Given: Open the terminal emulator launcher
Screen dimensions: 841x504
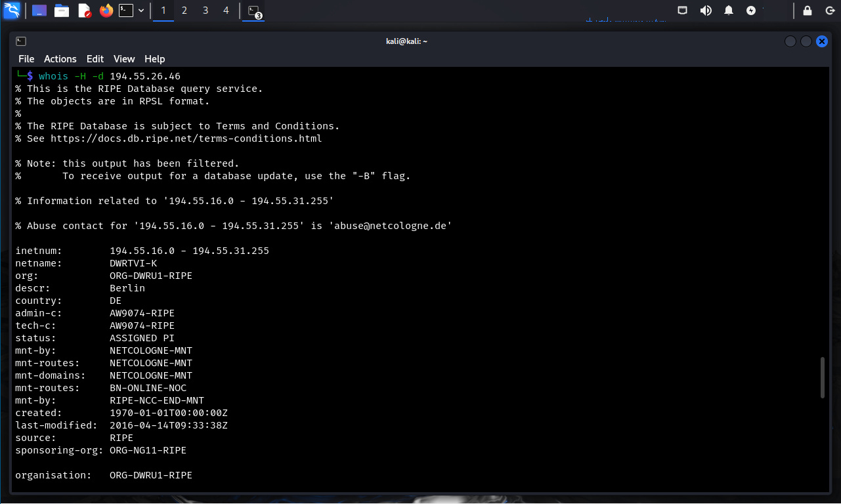Looking at the screenshot, I should [126, 10].
